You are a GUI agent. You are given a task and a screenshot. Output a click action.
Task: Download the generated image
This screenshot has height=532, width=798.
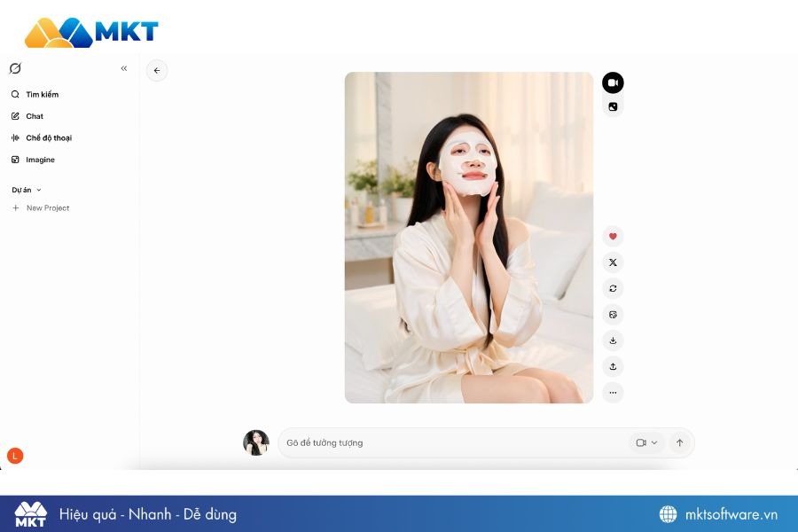[613, 340]
